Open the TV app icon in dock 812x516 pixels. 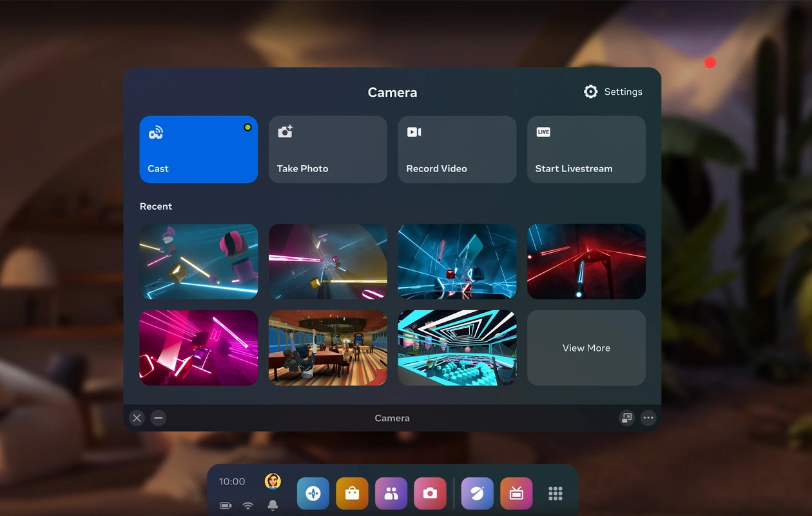click(516, 493)
